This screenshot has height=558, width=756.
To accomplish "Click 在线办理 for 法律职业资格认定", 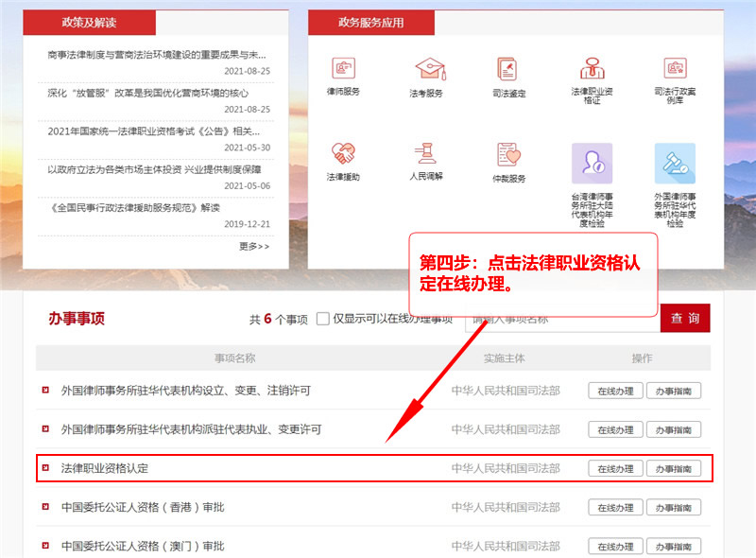I will 615,468.
